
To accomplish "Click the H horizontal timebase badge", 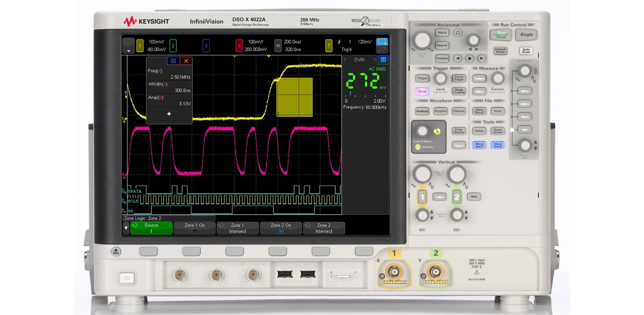I will [x=278, y=45].
